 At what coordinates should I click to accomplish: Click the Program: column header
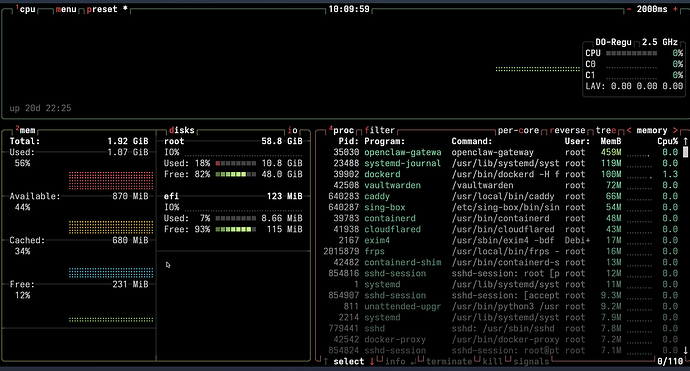[385, 141]
